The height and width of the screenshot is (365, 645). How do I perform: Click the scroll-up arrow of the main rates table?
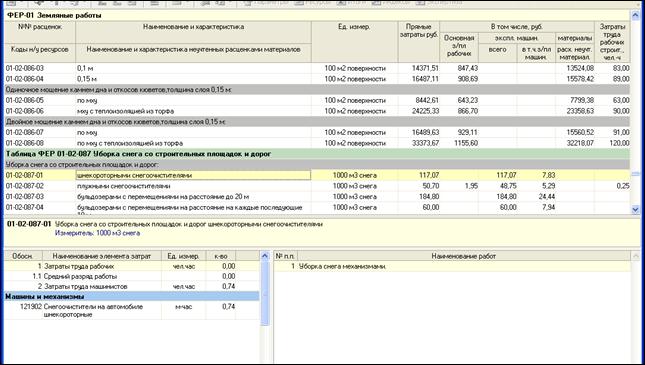[636, 15]
